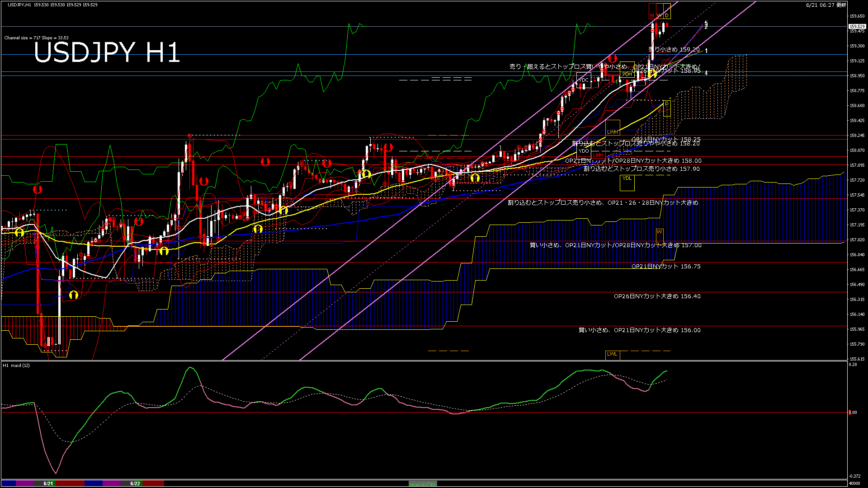Click the 158.070 price axis label

coord(857,150)
